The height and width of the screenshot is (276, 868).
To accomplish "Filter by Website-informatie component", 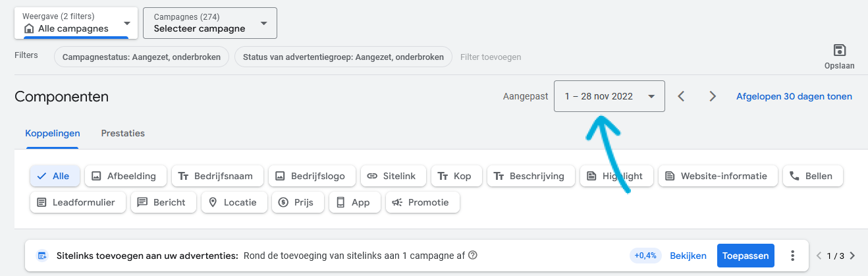I will [x=717, y=176].
